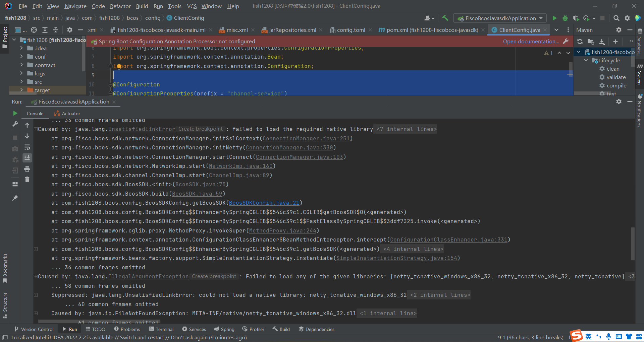
Task: Rerun the application from console play icon
Action: (15, 113)
